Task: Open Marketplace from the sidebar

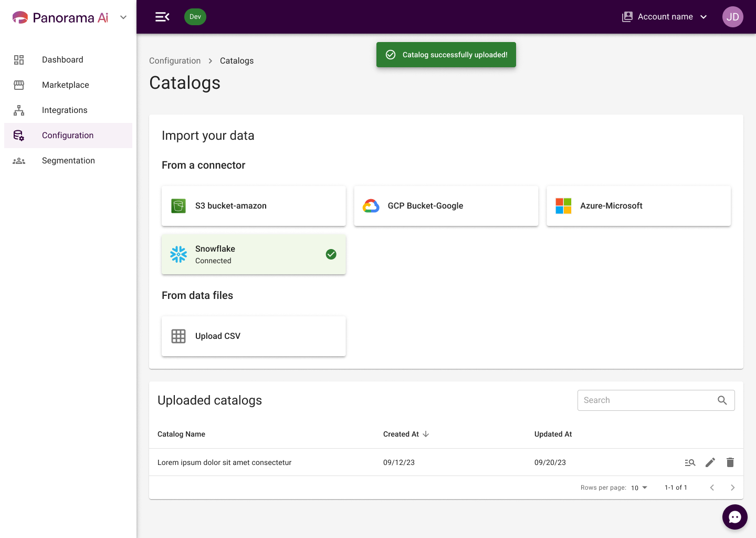Action: (68, 85)
